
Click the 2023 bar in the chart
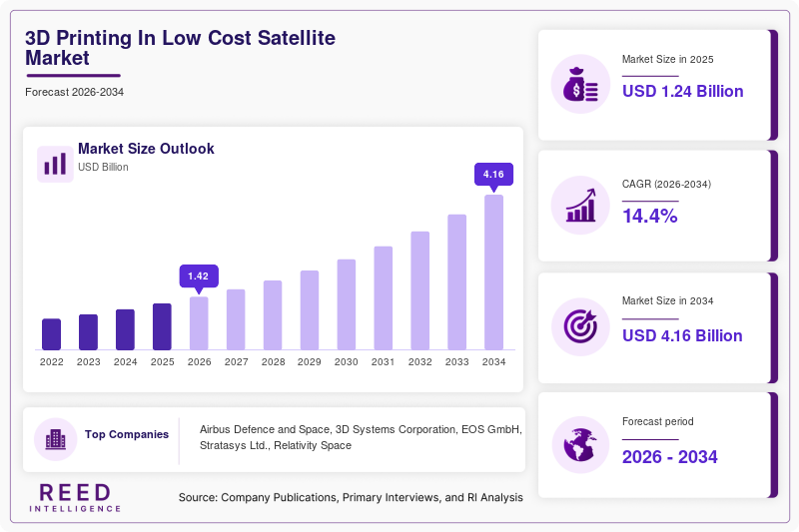tap(88, 332)
